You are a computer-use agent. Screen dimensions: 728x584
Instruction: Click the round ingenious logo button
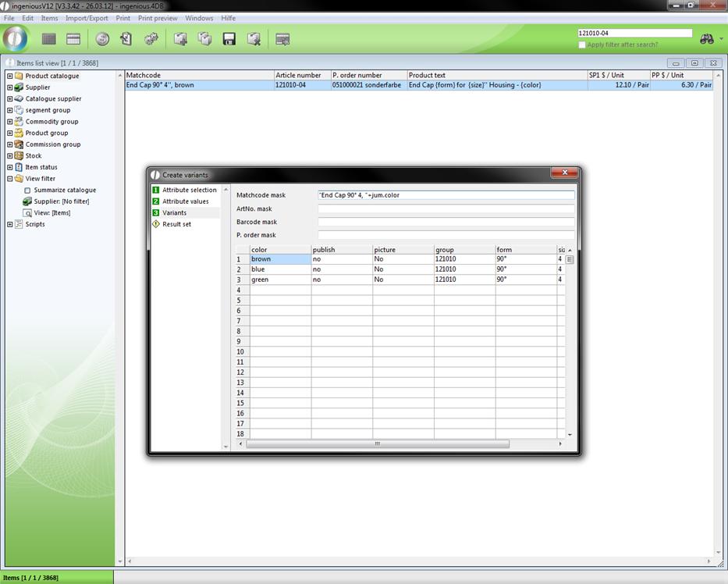[x=15, y=39]
